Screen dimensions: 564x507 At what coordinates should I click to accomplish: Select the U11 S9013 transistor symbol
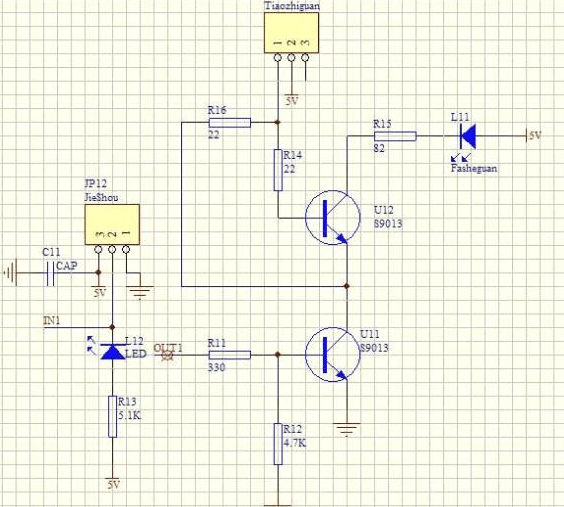[333, 355]
